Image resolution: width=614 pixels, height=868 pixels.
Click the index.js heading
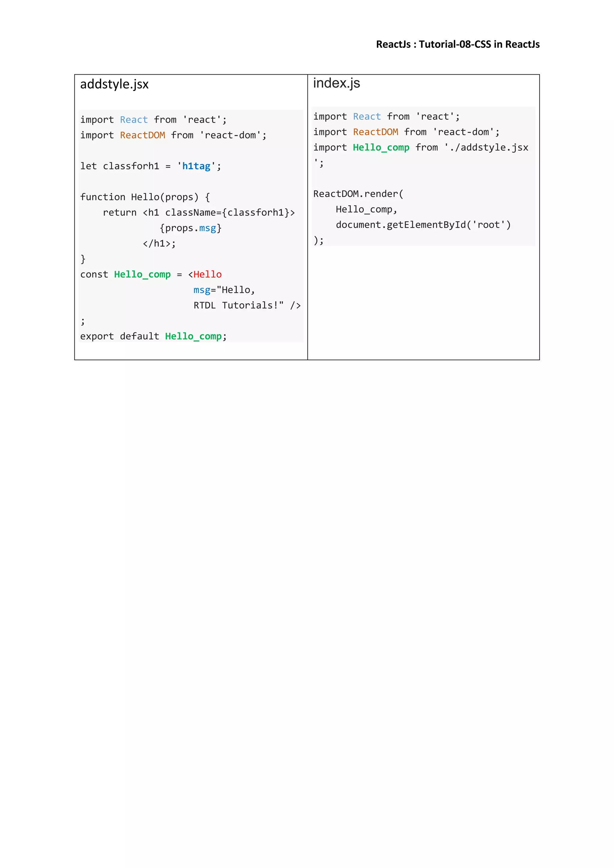336,83
